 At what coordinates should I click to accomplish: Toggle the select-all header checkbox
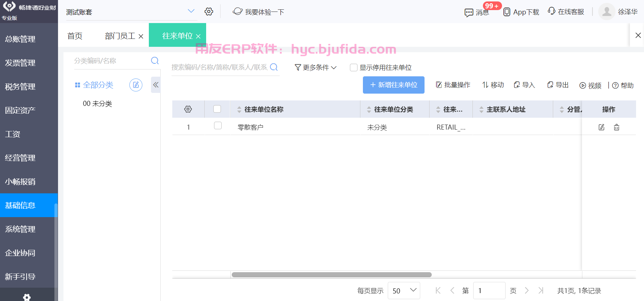(217, 109)
